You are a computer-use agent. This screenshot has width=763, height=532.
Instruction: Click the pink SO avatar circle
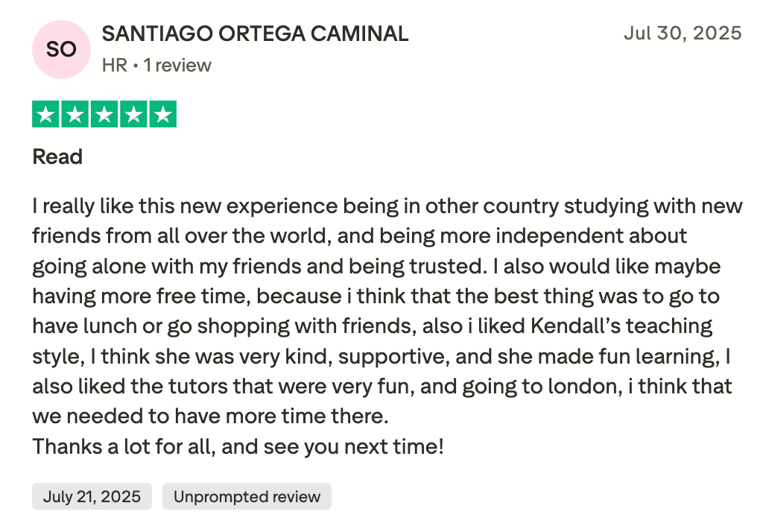click(x=61, y=50)
